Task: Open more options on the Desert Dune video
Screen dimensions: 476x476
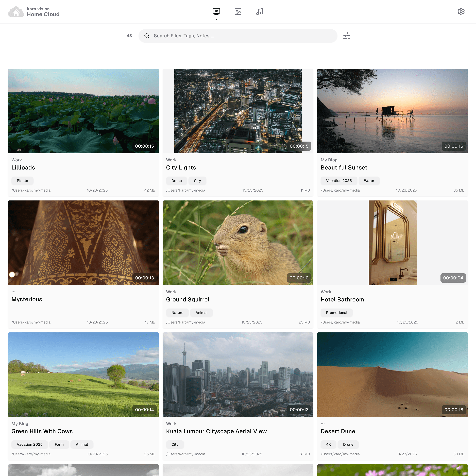Action: point(323,423)
